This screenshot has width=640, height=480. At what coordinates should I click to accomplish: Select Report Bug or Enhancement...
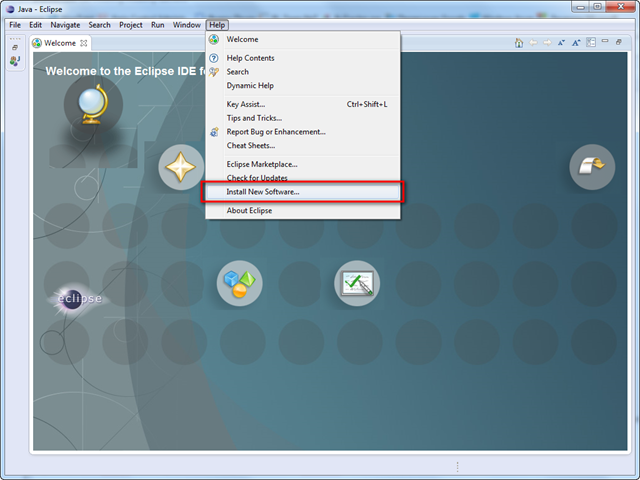pyautogui.click(x=303, y=132)
